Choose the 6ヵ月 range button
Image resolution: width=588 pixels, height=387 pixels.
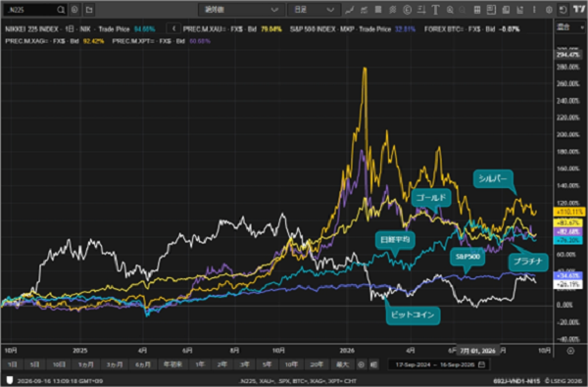[143, 364]
